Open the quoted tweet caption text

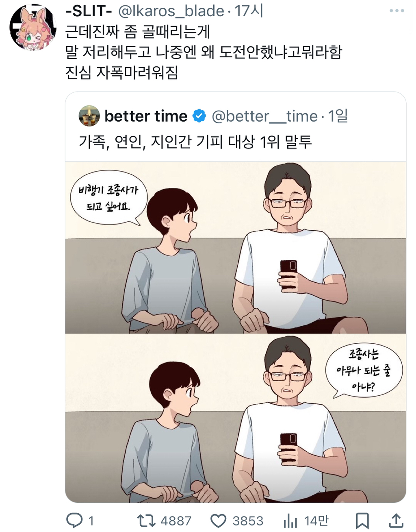coord(195,142)
